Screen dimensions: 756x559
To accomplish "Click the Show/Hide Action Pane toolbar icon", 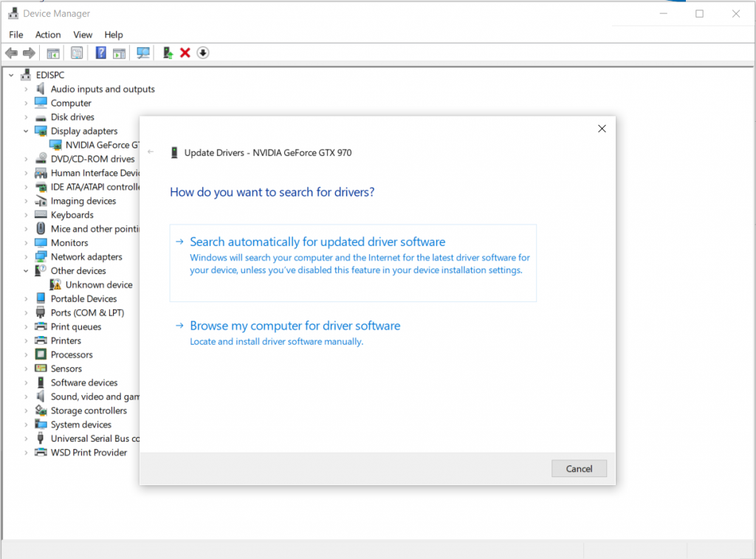I will click(119, 53).
